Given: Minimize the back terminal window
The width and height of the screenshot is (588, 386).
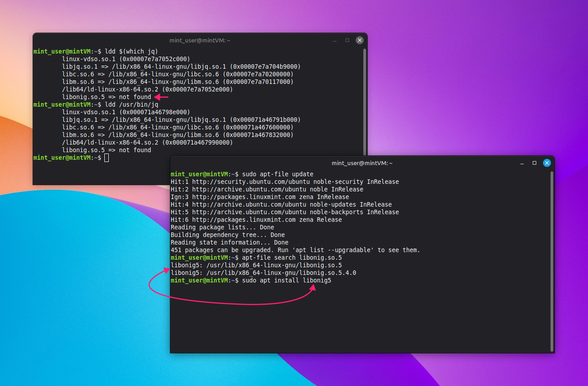Looking at the screenshot, I should click(335, 40).
